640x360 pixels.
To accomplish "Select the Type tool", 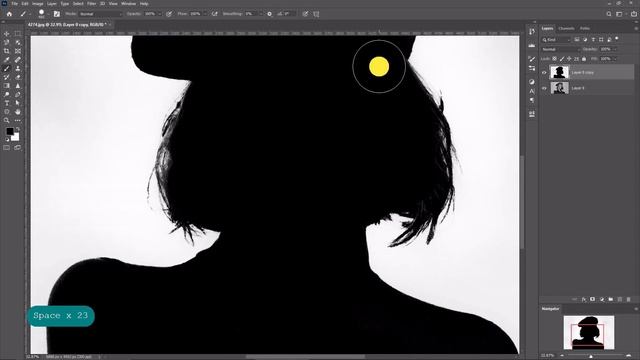I will (x=7, y=103).
